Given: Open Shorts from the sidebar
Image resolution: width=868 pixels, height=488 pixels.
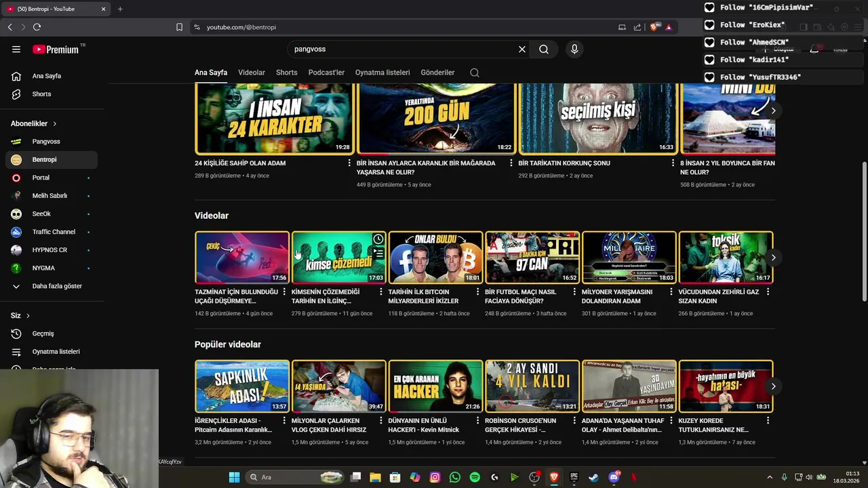Looking at the screenshot, I should click(52, 94).
